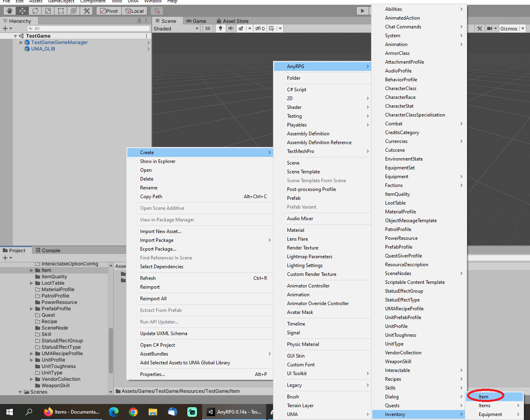The image size is (530, 420).
Task: Select the Rotate tool
Action: [x=35, y=11]
